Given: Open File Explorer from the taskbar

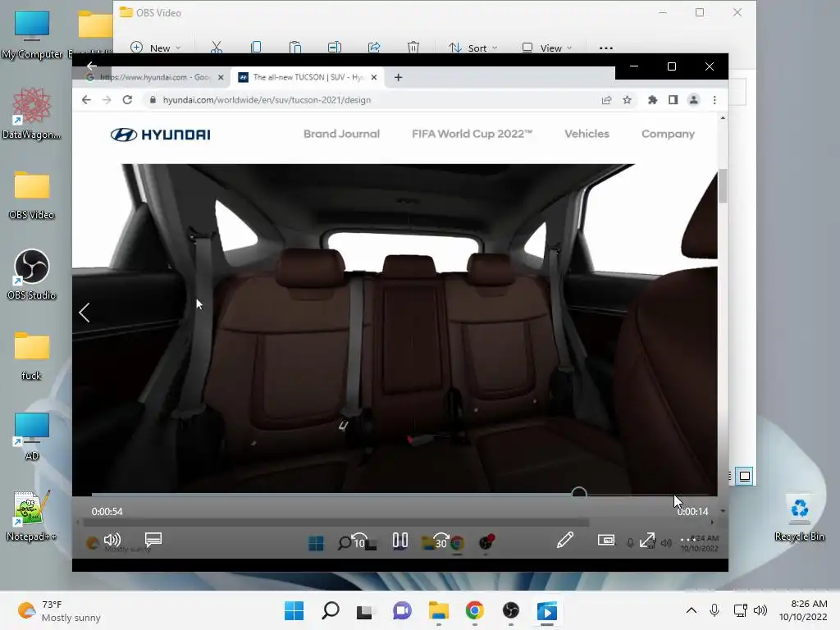Looking at the screenshot, I should (438, 610).
